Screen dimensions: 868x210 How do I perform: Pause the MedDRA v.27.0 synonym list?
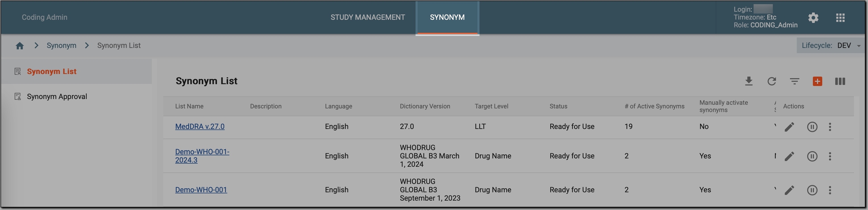click(812, 127)
